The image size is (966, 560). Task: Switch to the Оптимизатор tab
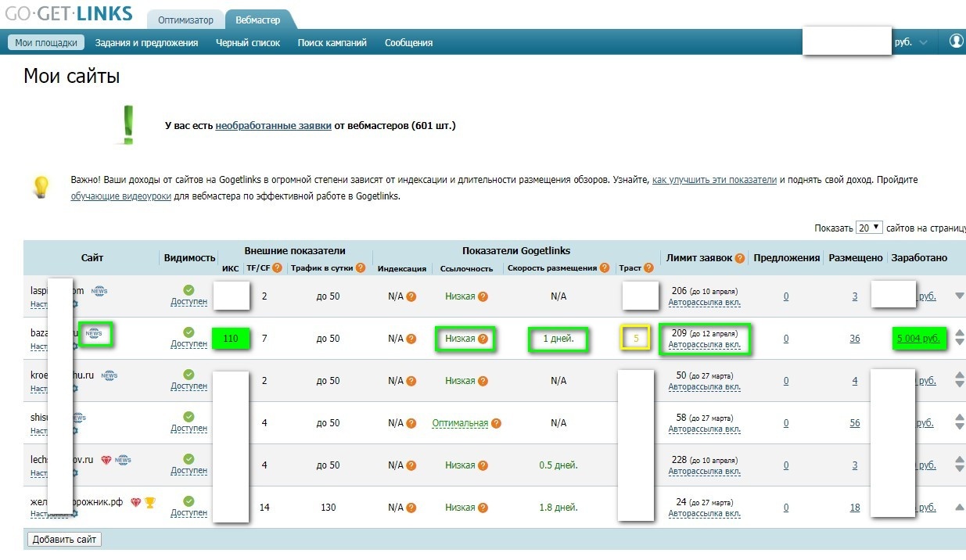pyautogui.click(x=185, y=20)
